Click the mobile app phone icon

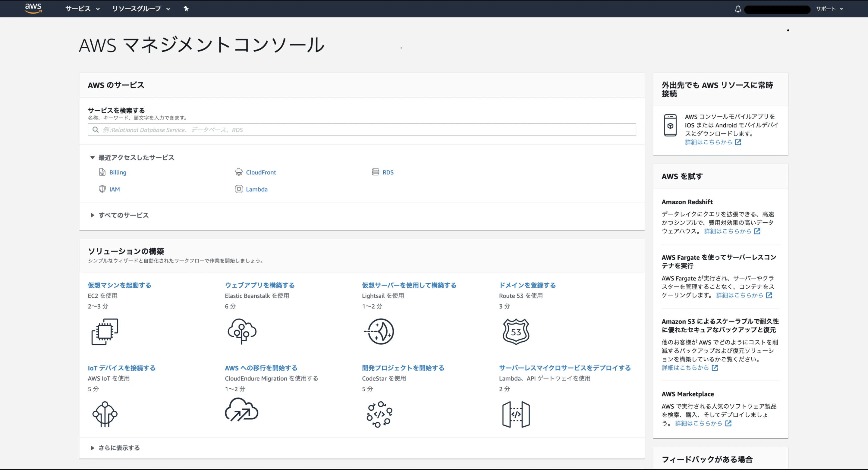coord(670,125)
